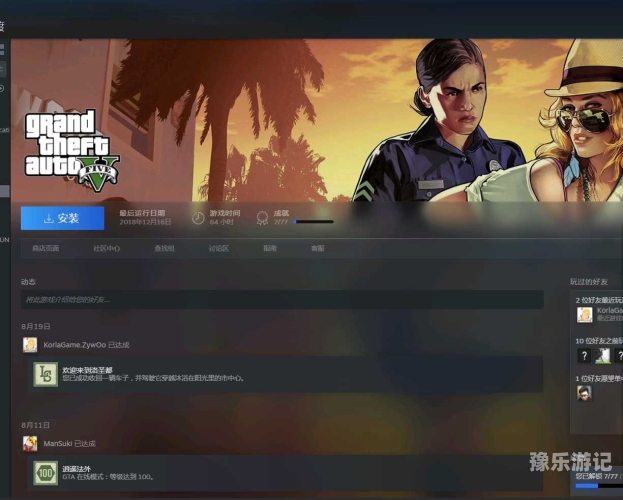
Task: Click the photo friend avatar between question marks
Action: pyautogui.click(x=602, y=355)
